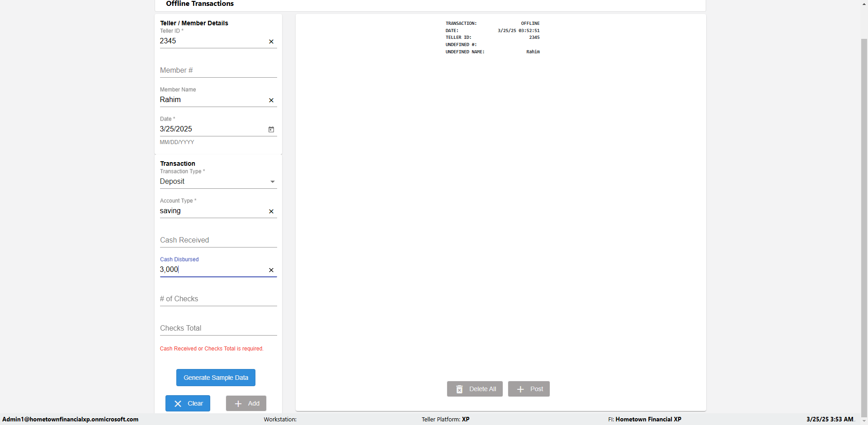Click the 'Teller Platform: XP' status text
This screenshot has width=868, height=425.
coord(446,419)
